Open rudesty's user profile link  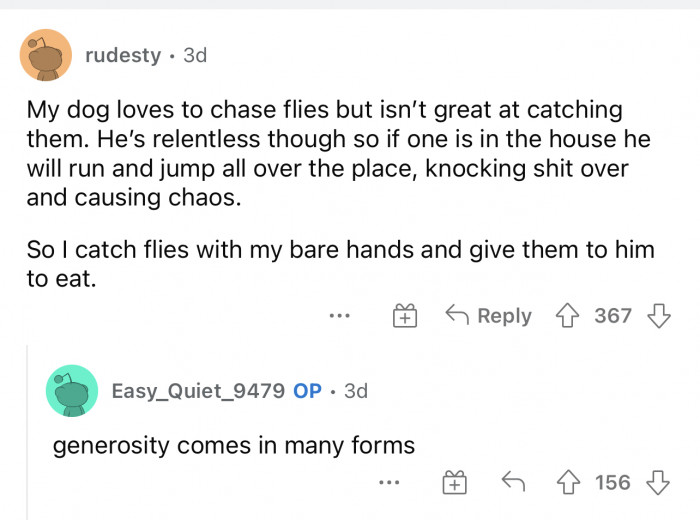tap(123, 55)
